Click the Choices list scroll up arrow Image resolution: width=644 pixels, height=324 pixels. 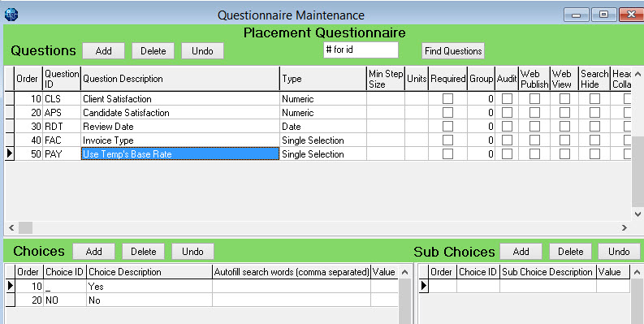(405, 272)
